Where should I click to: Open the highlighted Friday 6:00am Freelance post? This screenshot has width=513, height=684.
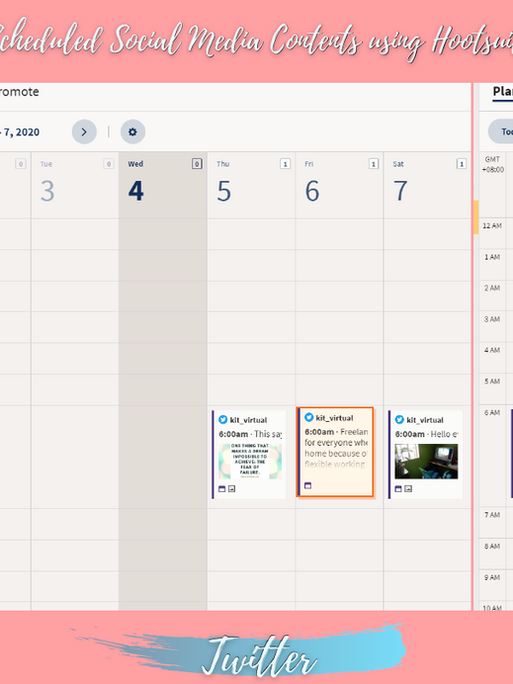335,452
